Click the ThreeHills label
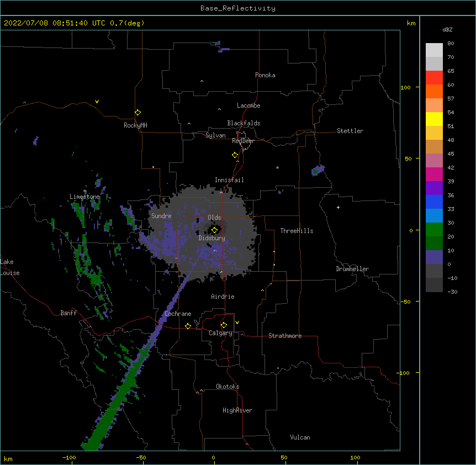This screenshot has height=465, width=476. click(297, 231)
